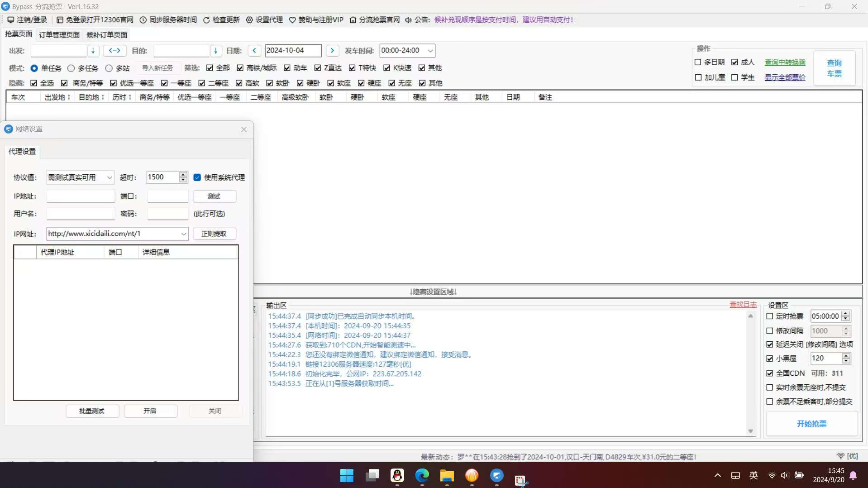Viewport: 868px width, 488px height.
Task: Open the departure time range dropdown
Action: [x=430, y=51]
